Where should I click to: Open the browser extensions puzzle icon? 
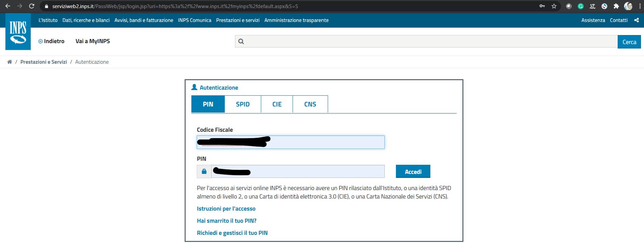pyautogui.click(x=616, y=6)
